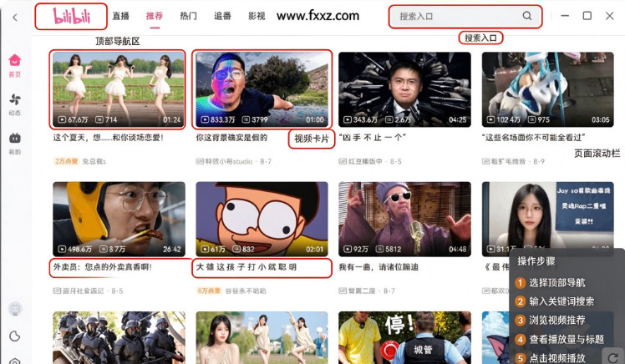Image resolution: width=625 pixels, height=364 pixels.
Task: Open uploader 粗犷毛线哥
Action: 508,161
